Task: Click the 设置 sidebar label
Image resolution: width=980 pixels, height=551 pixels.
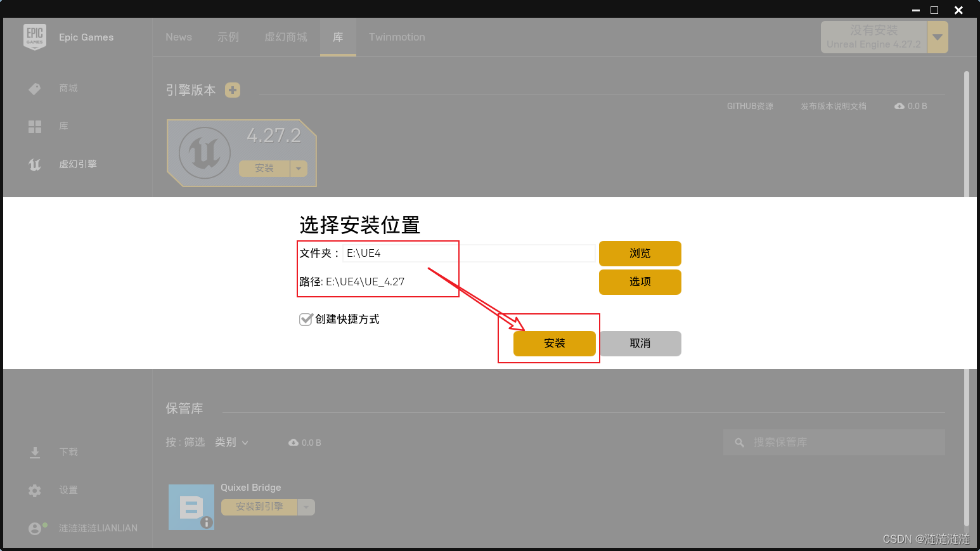Action: 68,490
